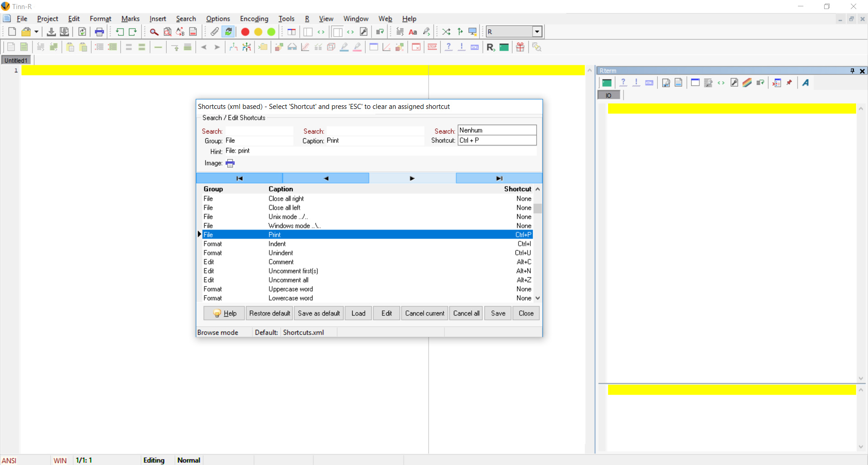
Task: Click the Load button
Action: [x=359, y=313]
